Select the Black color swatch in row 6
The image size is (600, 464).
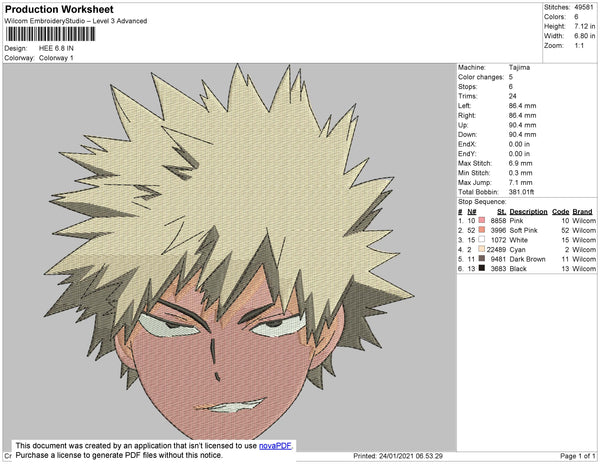pos(482,268)
